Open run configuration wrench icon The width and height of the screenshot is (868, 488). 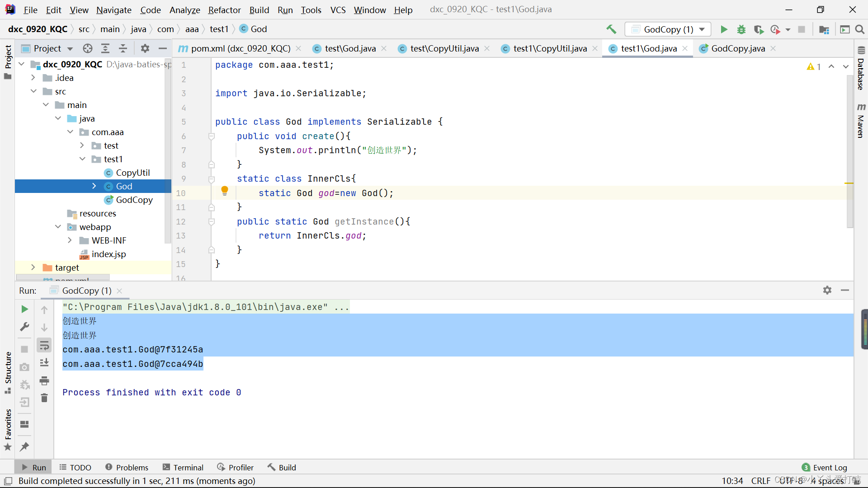pos(25,327)
